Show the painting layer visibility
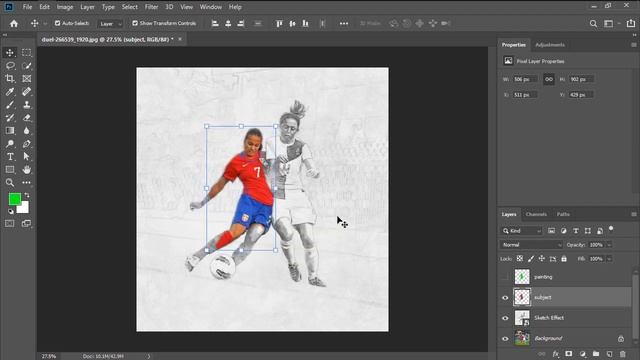640x360 pixels. 505,277
